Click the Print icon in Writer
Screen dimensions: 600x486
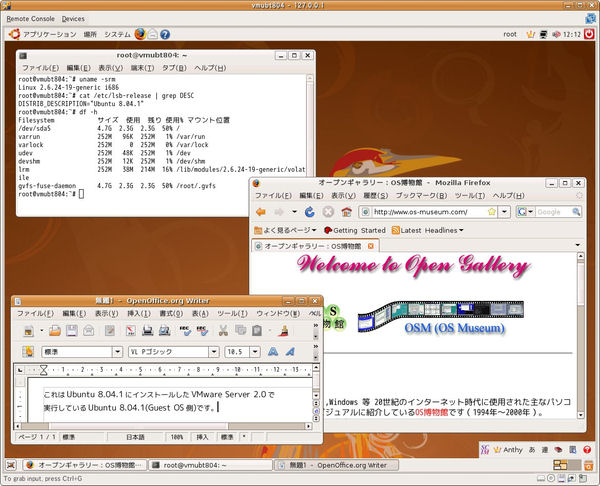click(x=148, y=331)
